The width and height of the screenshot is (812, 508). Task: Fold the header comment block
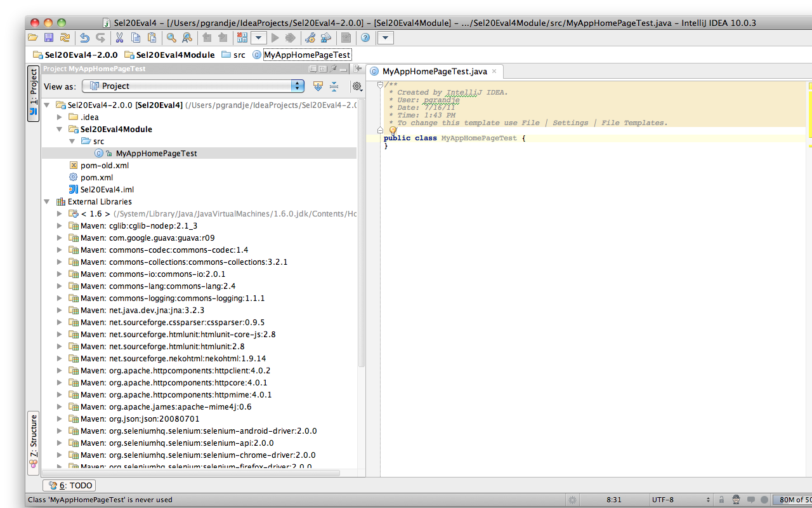(380, 84)
